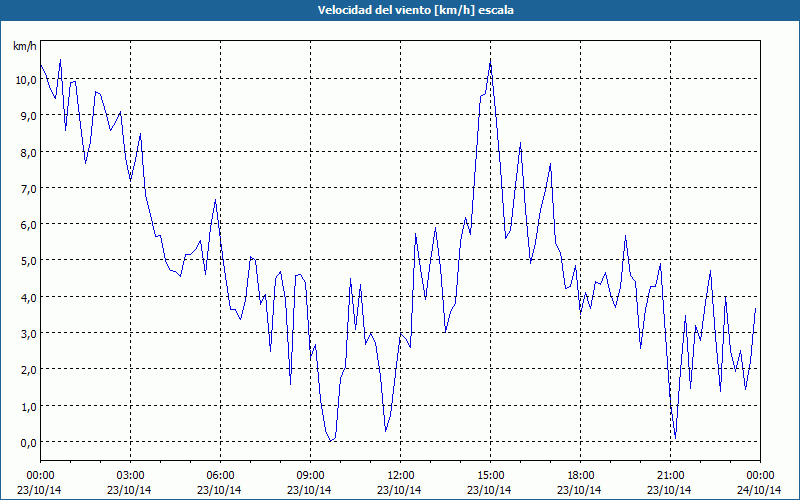This screenshot has height=500, width=800.
Task: Click the '0,0' y-axis value
Action: click(28, 442)
